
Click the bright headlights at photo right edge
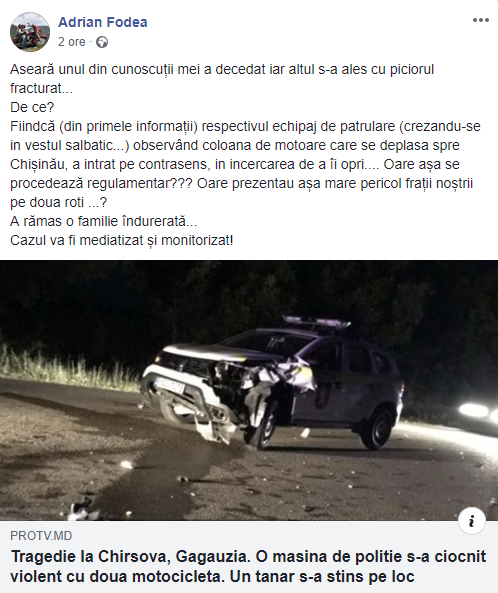478,411
